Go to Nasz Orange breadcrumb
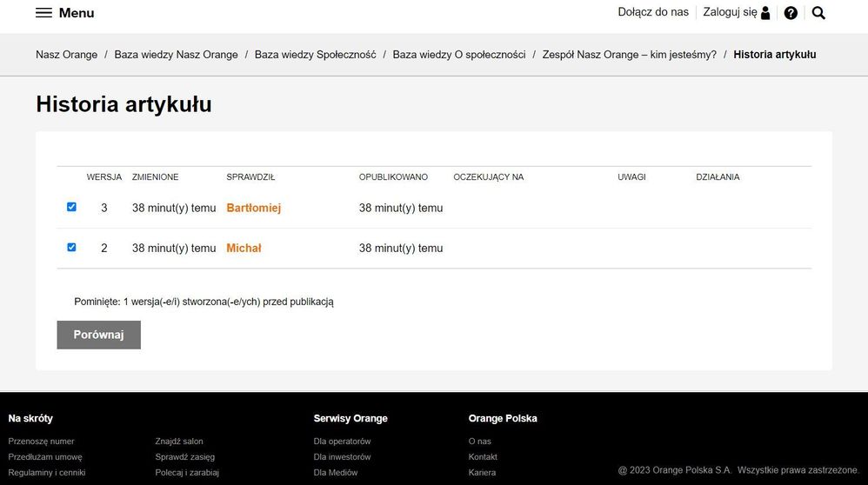This screenshot has height=485, width=868. (66, 55)
